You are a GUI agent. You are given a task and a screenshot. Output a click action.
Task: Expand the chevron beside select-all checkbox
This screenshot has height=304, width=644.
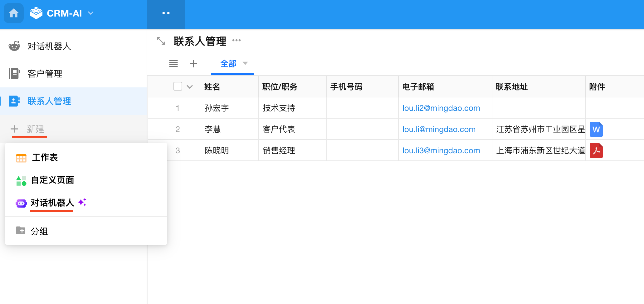pos(190,87)
